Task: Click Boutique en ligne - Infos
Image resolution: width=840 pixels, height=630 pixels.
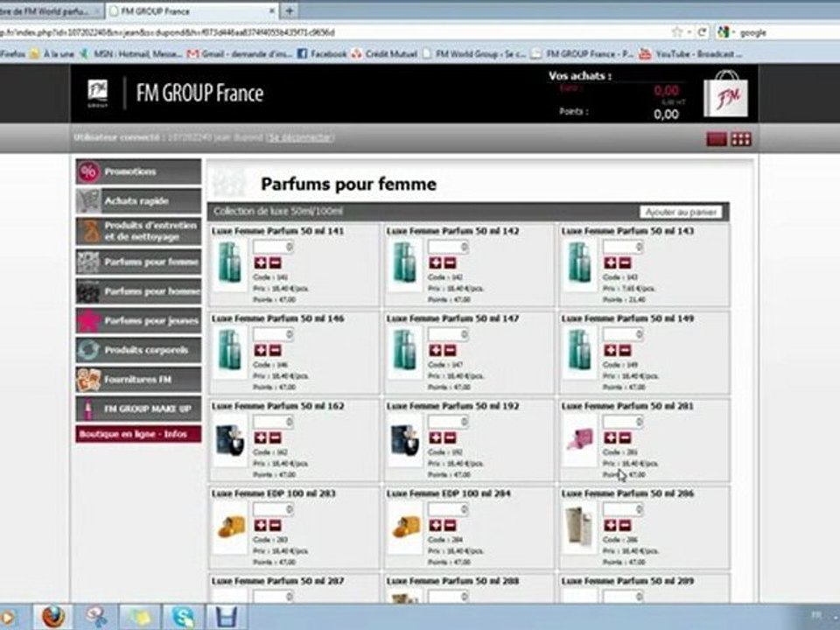Action: coord(139,434)
